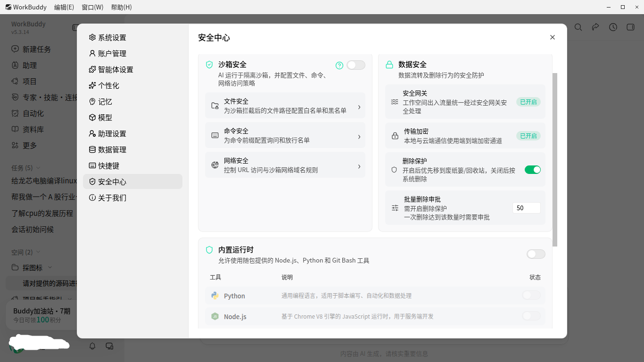Expand the 命令安全 settings row
This screenshot has height=362, width=644.
coord(285,136)
